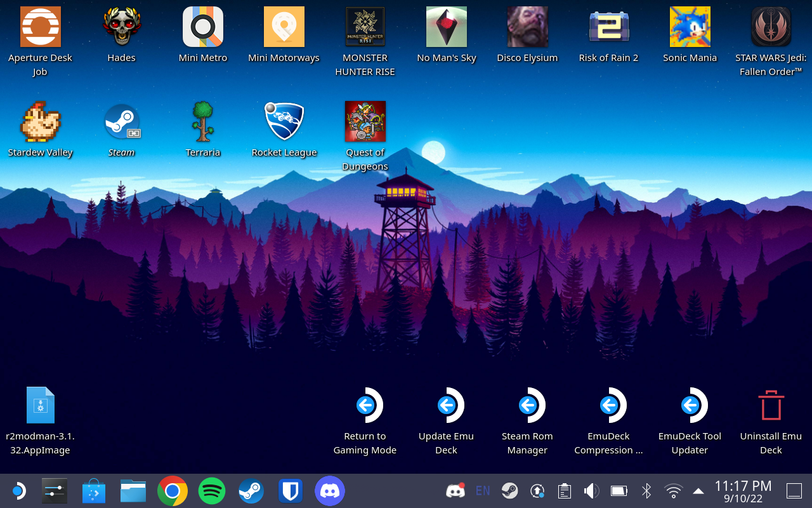Select the Uninstall Emu Deck trash icon
Screen dimensions: 812x508
771,405
